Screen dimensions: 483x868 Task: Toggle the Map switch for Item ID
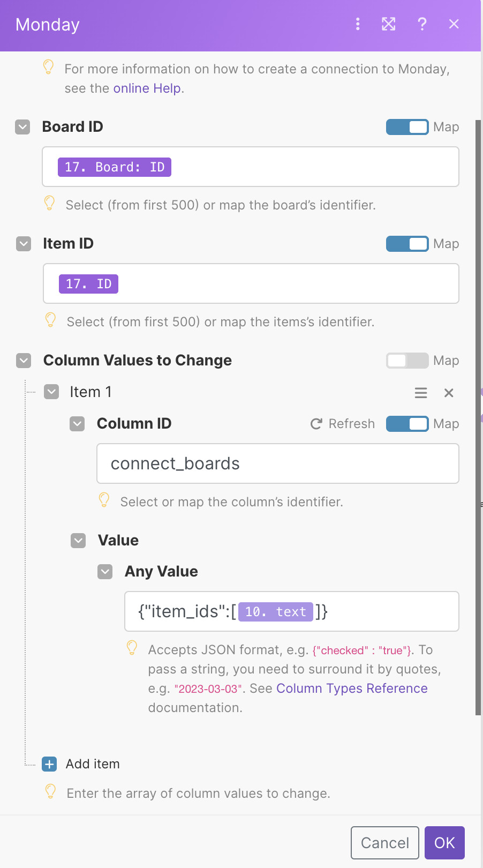tap(407, 244)
